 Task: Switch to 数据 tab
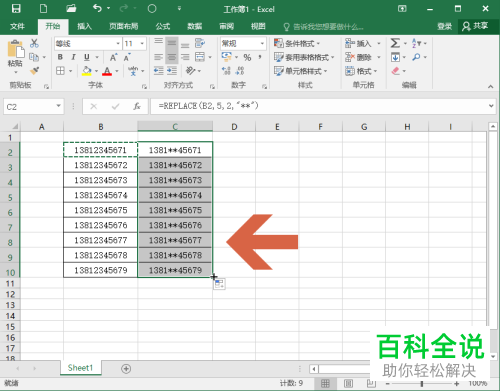(x=195, y=26)
